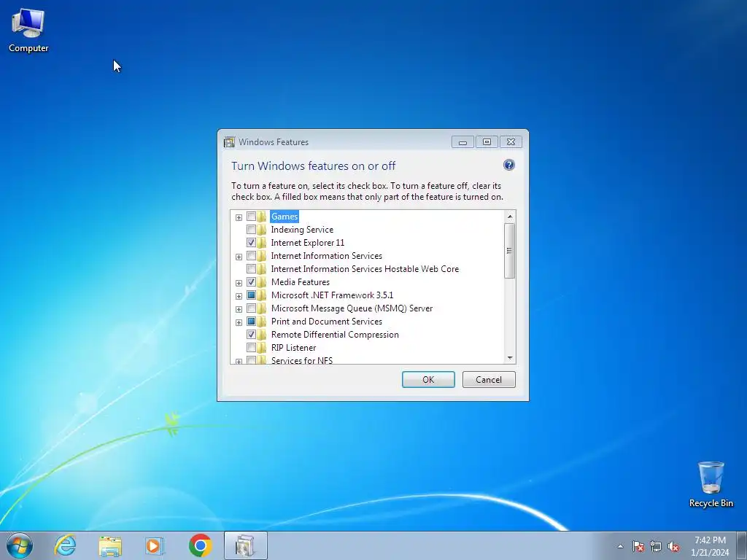This screenshot has width=747, height=560.
Task: Expand the Microsoft Message Queue Server node
Action: (x=239, y=309)
